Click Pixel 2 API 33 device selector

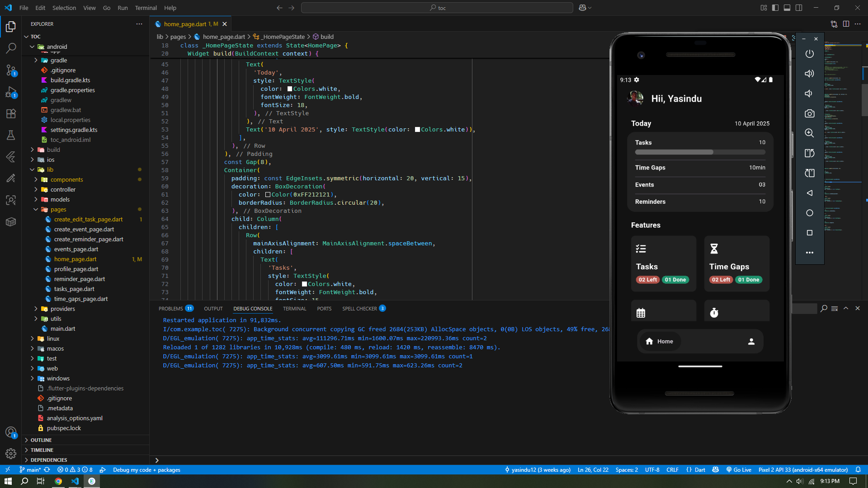[x=802, y=470]
